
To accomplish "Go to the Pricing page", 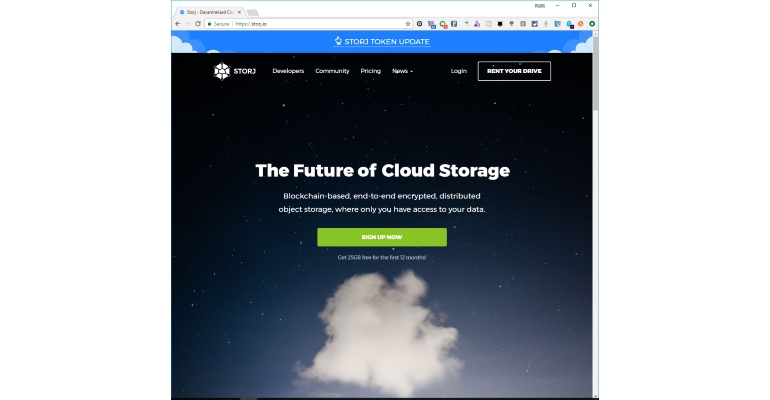I will [x=370, y=71].
